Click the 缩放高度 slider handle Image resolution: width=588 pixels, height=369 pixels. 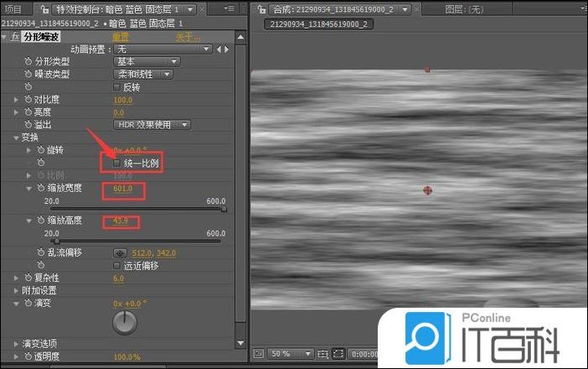tap(57, 241)
